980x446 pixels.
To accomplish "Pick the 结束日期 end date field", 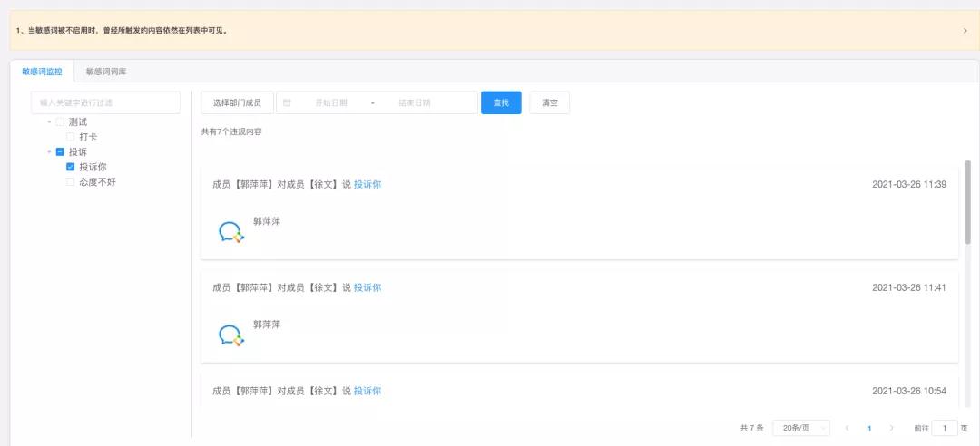I will [x=415, y=102].
